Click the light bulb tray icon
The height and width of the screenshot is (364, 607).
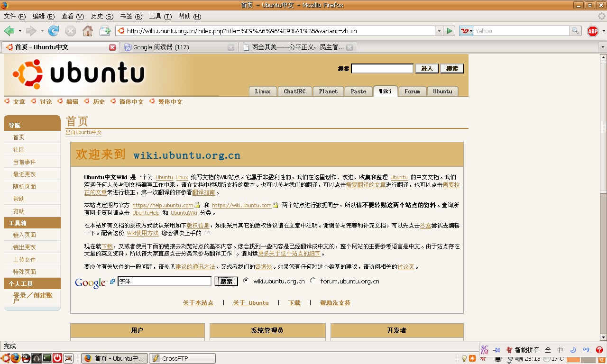pos(464,359)
